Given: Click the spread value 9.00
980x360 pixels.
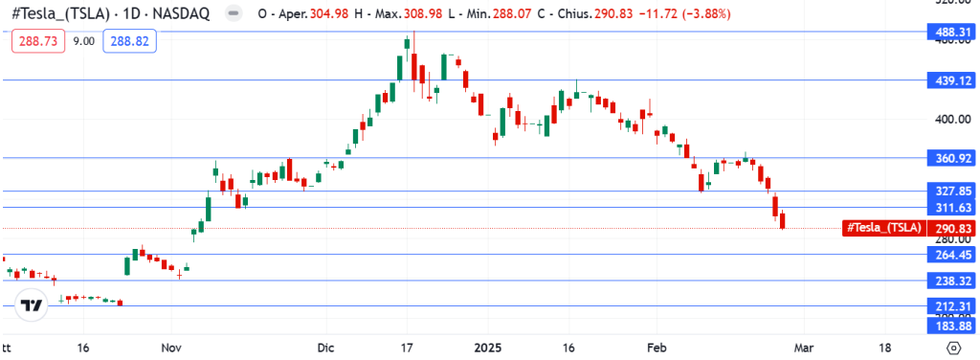Looking at the screenshot, I should (x=84, y=41).
